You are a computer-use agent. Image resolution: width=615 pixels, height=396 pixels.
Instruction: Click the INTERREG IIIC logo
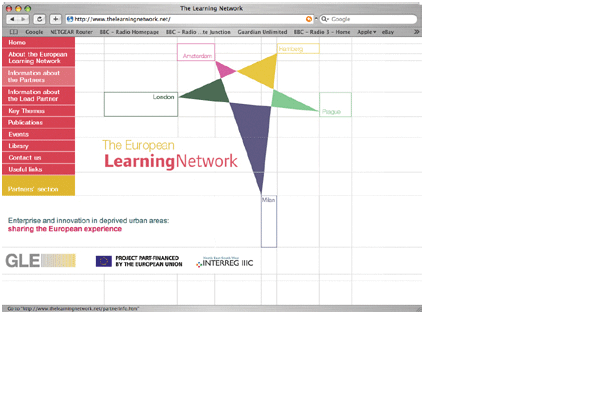[x=225, y=262]
